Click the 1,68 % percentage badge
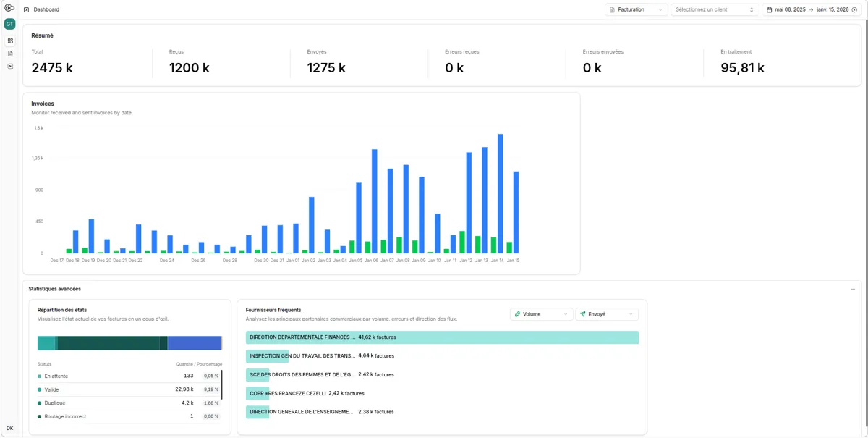 211,403
